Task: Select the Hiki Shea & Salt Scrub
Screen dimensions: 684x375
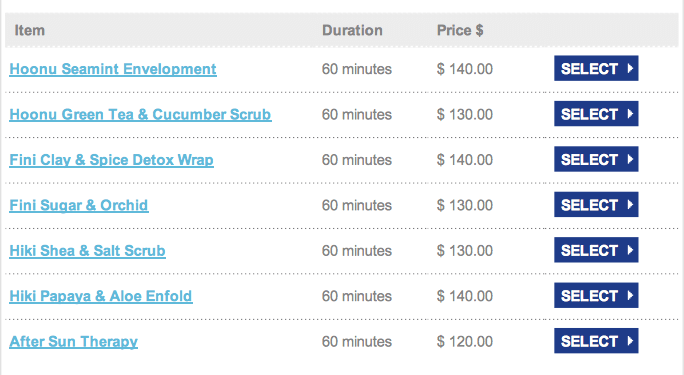Action: pyautogui.click(x=596, y=250)
